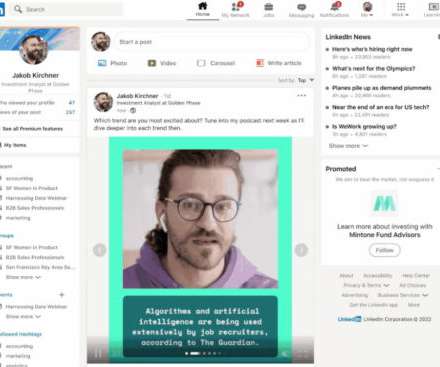Open the Notifications bell icon
Image resolution: width=440 pixels, height=367 pixels.
(335, 6)
